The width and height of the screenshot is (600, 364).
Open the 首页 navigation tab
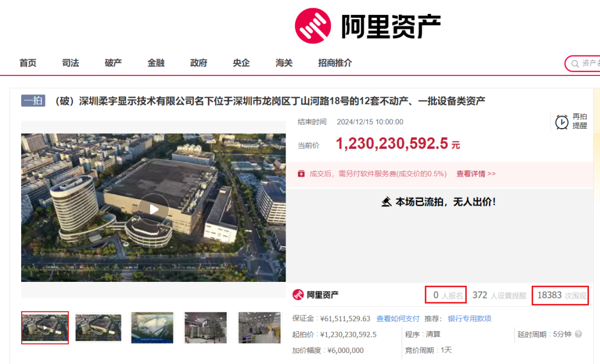[28, 63]
